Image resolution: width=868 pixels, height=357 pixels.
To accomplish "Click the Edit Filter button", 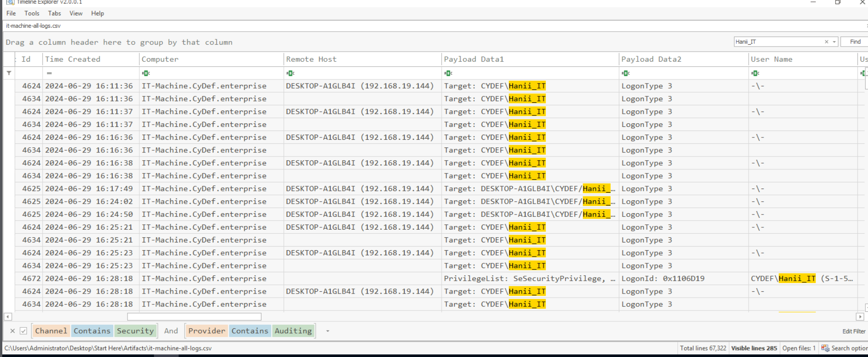I will tap(853, 331).
